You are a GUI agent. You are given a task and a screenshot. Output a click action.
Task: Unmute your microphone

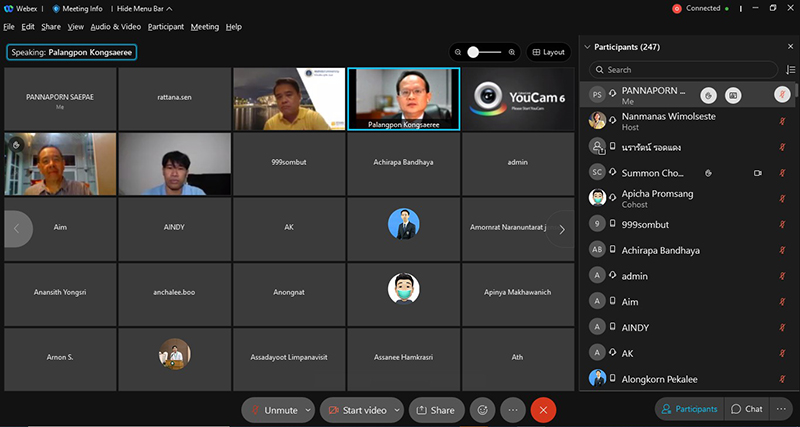tap(273, 410)
